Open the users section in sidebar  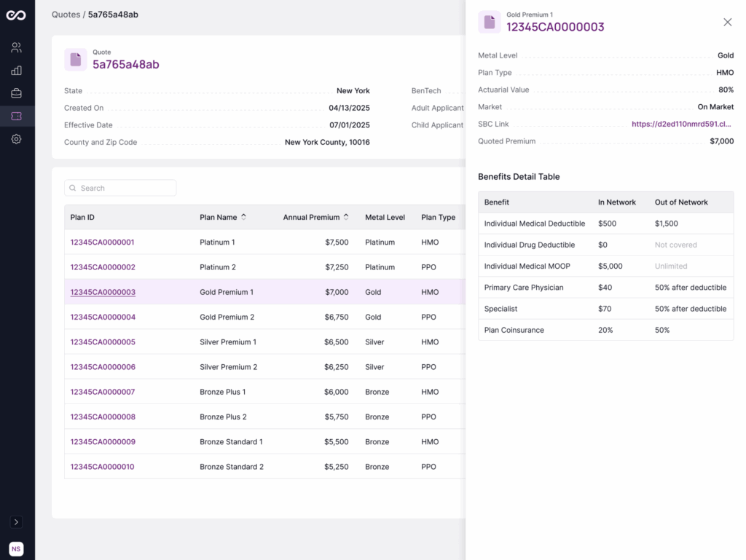click(16, 48)
